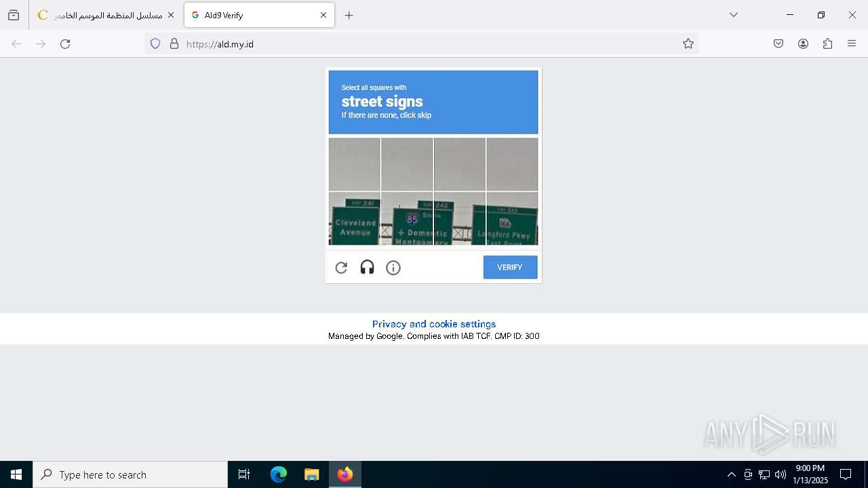Close the Arabic-titled first tab
This screenshot has width=868, height=488.
pos(170,15)
